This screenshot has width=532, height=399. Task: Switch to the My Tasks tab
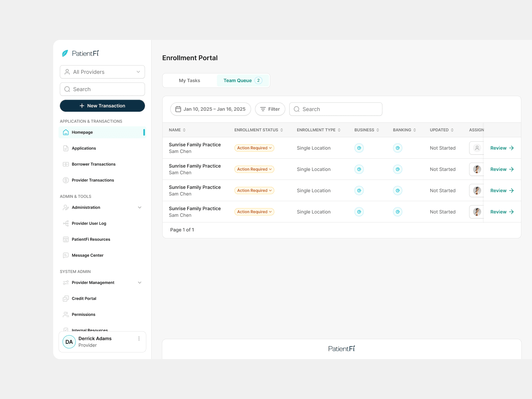coord(190,80)
